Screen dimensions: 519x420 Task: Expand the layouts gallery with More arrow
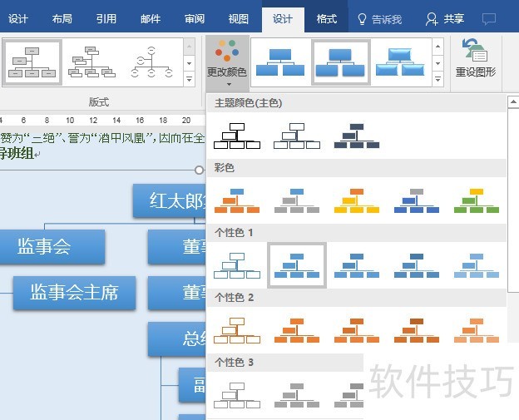(189, 80)
